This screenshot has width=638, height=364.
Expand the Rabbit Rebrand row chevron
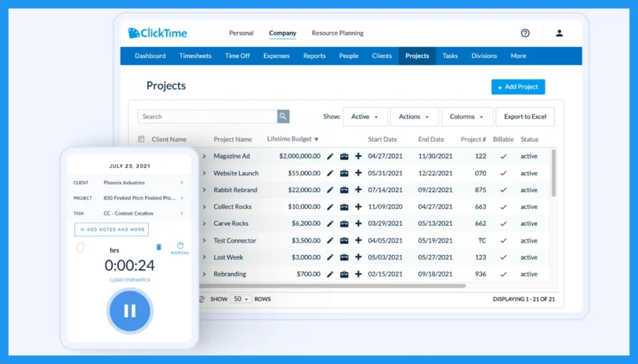[204, 190]
